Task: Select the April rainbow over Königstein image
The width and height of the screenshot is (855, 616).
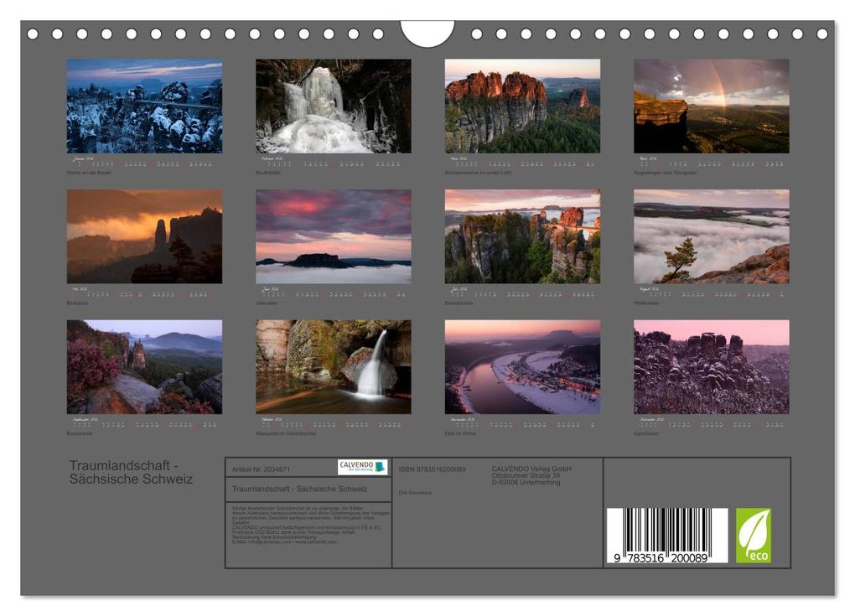Action: [x=708, y=105]
